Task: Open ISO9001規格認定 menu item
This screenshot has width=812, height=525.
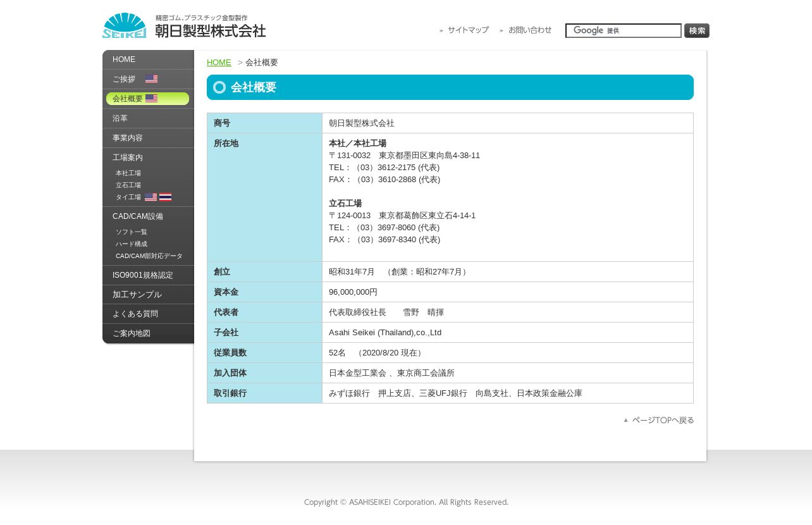Action: 143,275
